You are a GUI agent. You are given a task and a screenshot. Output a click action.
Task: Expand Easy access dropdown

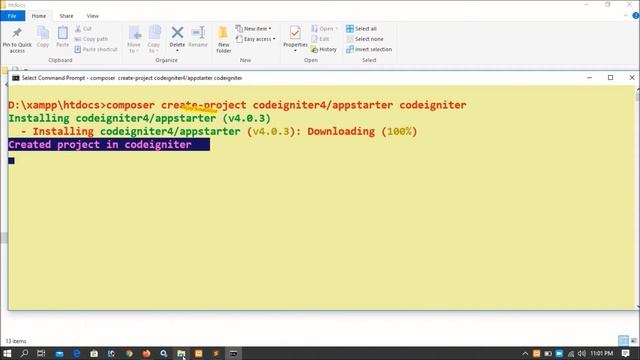[256, 39]
